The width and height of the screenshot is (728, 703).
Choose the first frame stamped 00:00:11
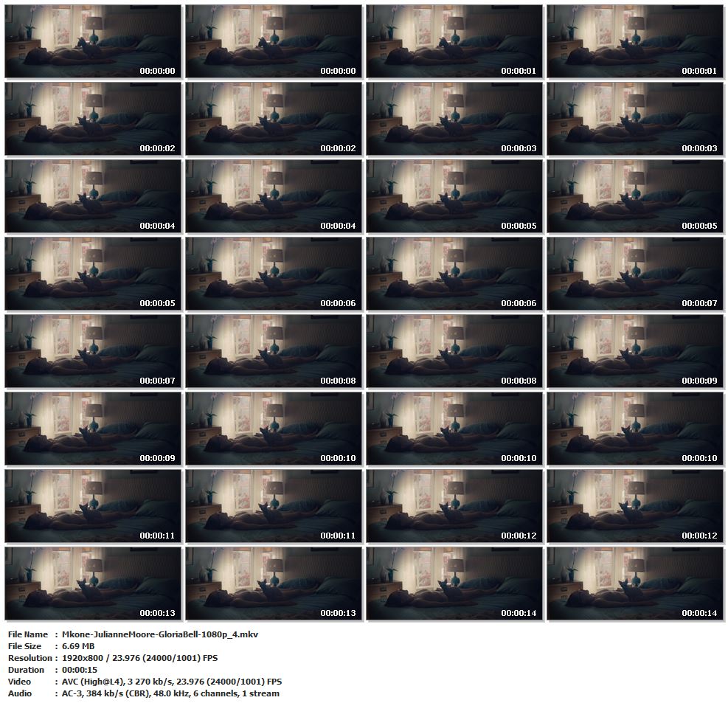(93, 507)
